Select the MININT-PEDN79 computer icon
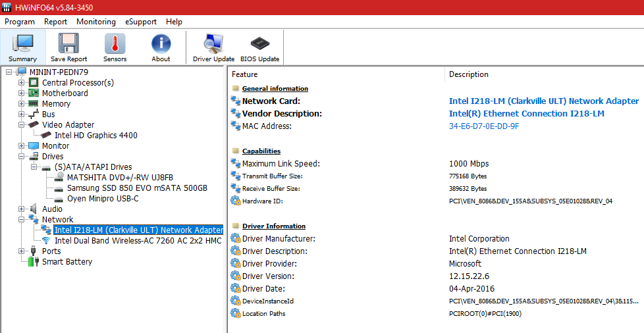644x333 pixels. [22, 72]
